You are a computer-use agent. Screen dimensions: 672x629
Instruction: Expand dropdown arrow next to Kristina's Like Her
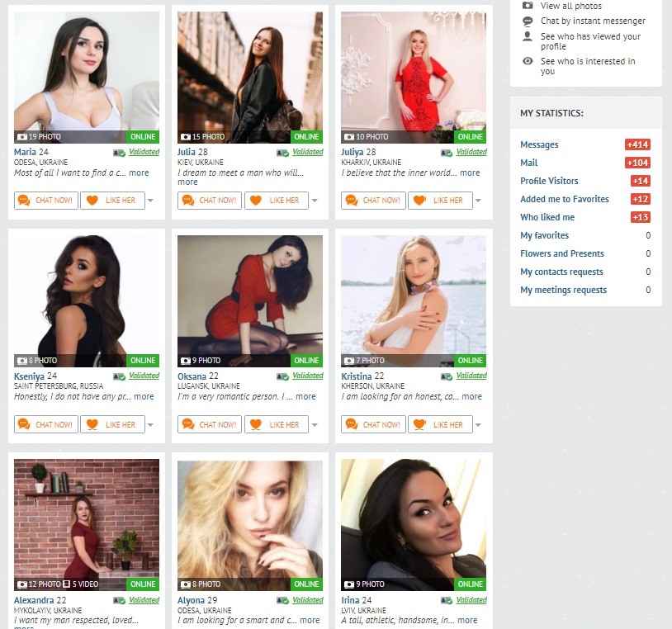[x=478, y=425]
